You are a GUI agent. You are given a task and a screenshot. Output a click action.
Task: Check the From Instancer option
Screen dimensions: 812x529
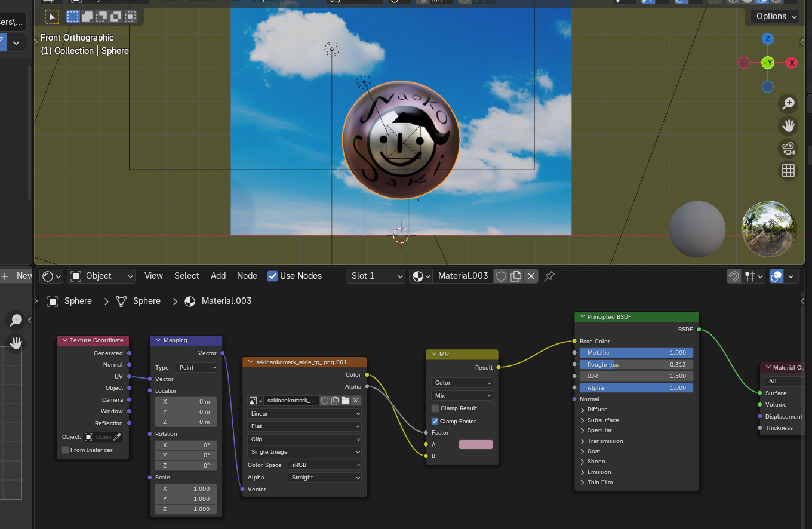(x=66, y=450)
